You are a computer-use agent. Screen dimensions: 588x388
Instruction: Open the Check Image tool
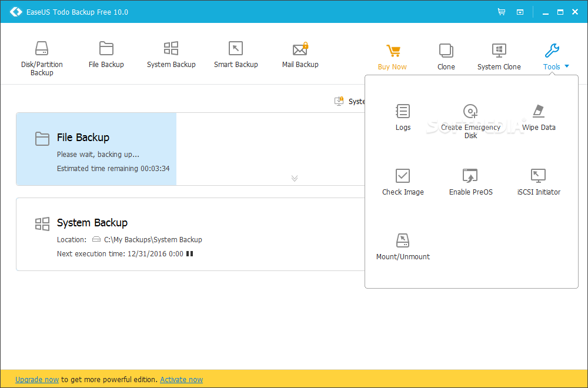click(x=403, y=182)
